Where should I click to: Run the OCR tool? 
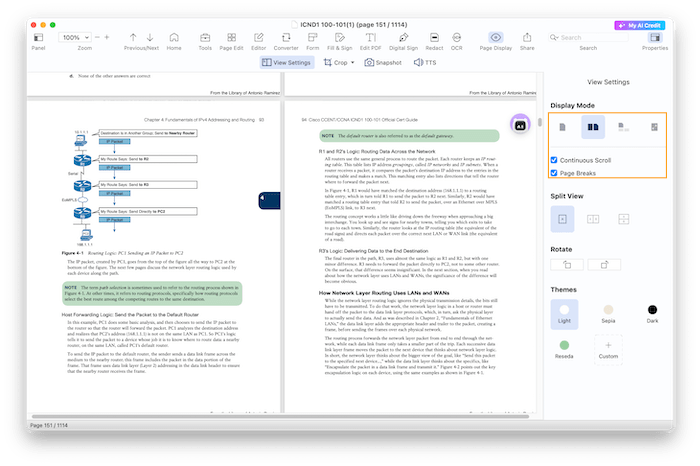[x=457, y=41]
